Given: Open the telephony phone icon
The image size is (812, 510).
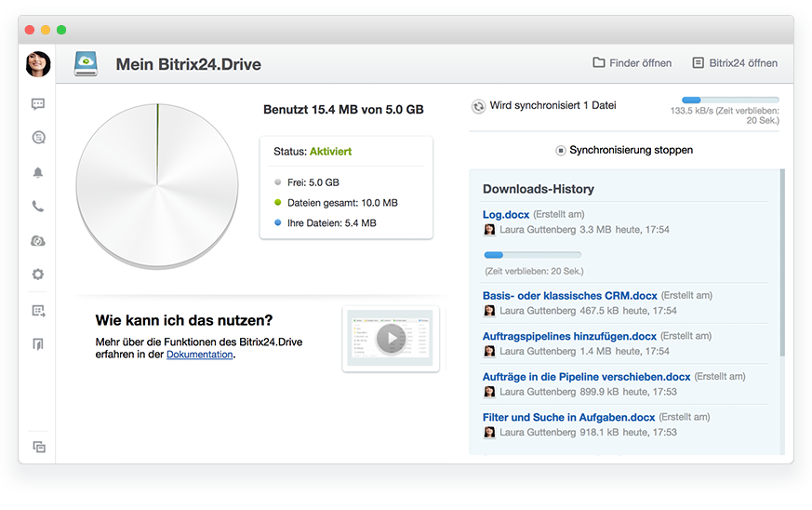Looking at the screenshot, I should pyautogui.click(x=38, y=207).
